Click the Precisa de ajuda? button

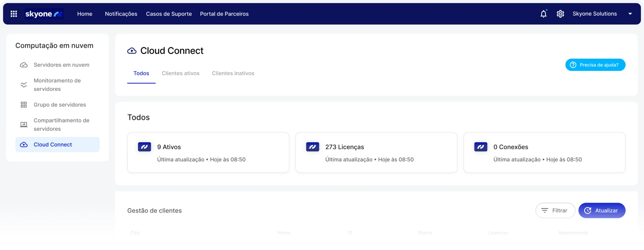[595, 65]
